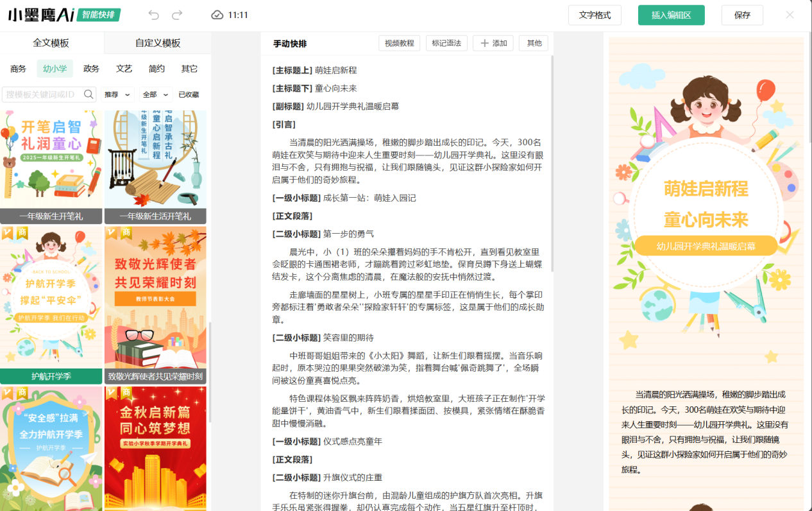Click the 升旗仪式的庄重 subheading line
812x511 pixels.
327,477
